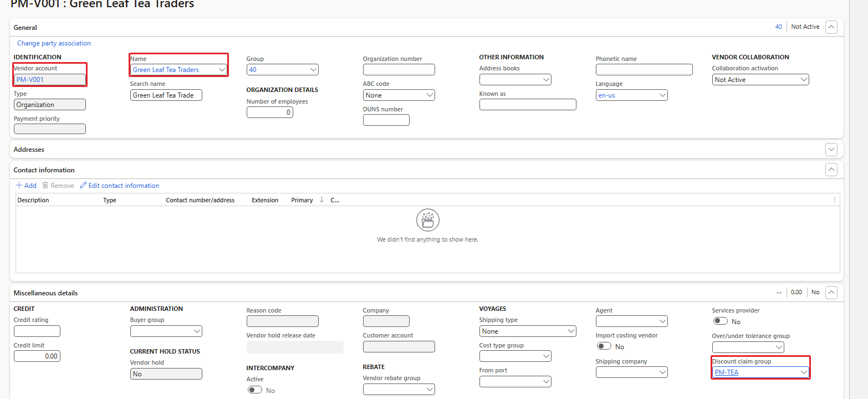868x399 pixels.
Task: Follow the PM-TEA discount claim group link
Action: point(727,372)
